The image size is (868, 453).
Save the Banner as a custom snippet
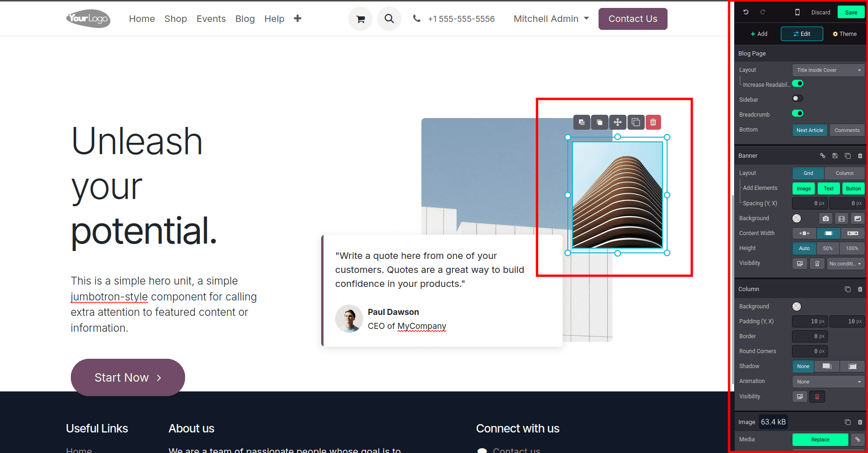pyautogui.click(x=835, y=155)
